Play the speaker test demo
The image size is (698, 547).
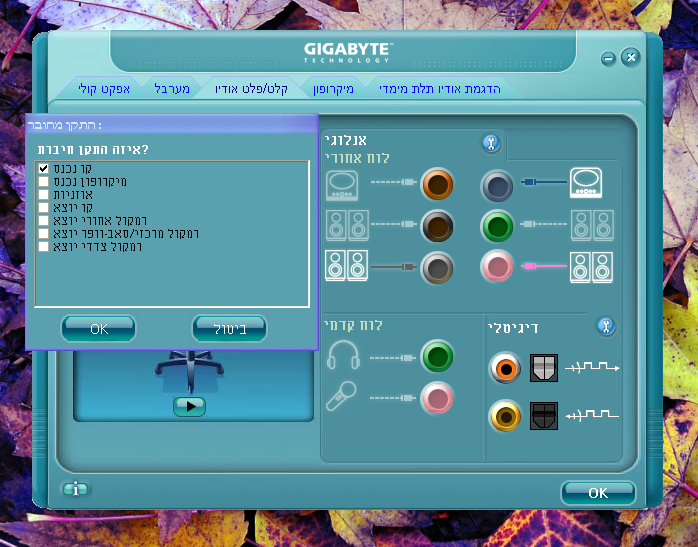[x=189, y=406]
